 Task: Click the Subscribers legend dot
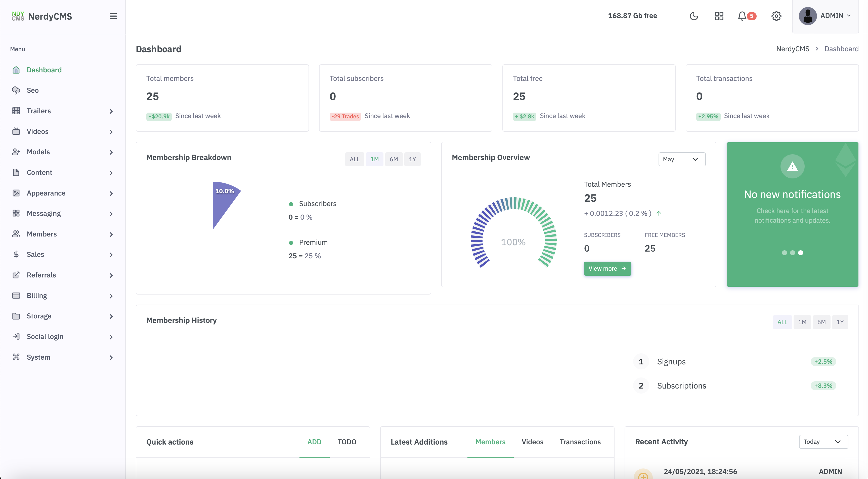[291, 204]
